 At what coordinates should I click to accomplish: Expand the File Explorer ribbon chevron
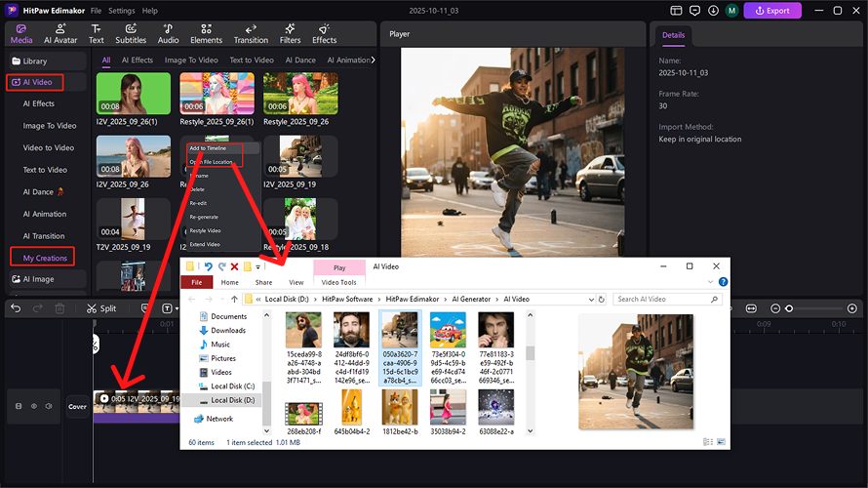click(x=712, y=282)
